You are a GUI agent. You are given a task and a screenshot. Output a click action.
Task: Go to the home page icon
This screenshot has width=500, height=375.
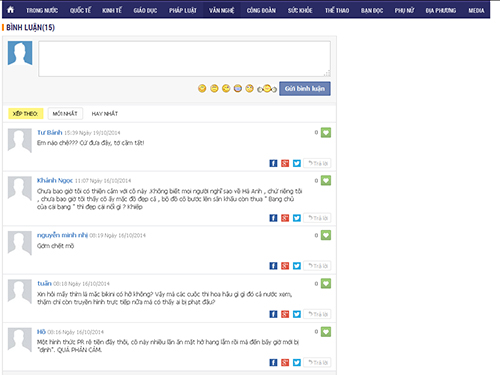[10, 10]
